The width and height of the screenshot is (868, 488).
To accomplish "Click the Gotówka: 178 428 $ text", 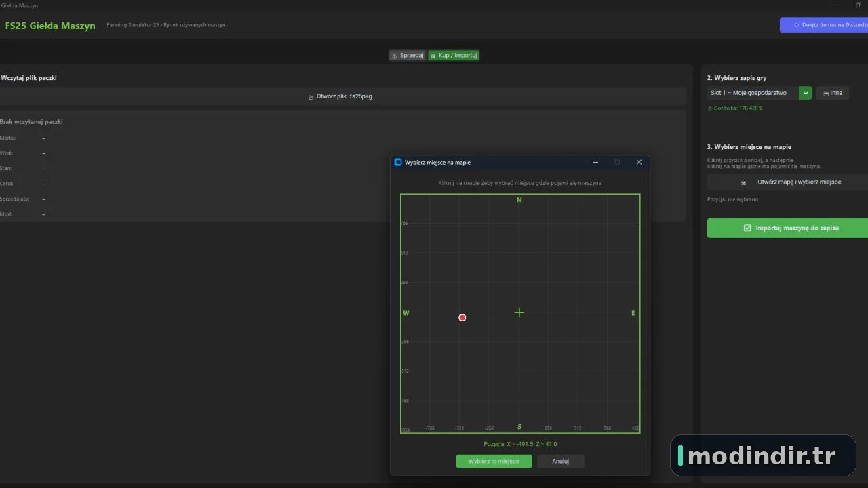I will 735,108.
